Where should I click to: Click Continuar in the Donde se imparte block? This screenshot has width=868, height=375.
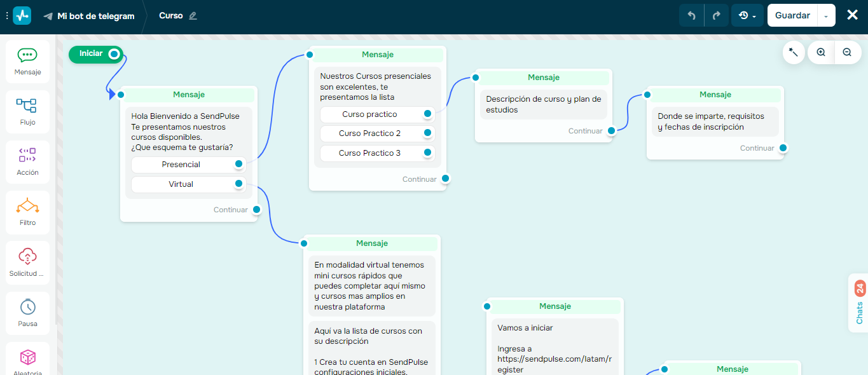tap(757, 148)
